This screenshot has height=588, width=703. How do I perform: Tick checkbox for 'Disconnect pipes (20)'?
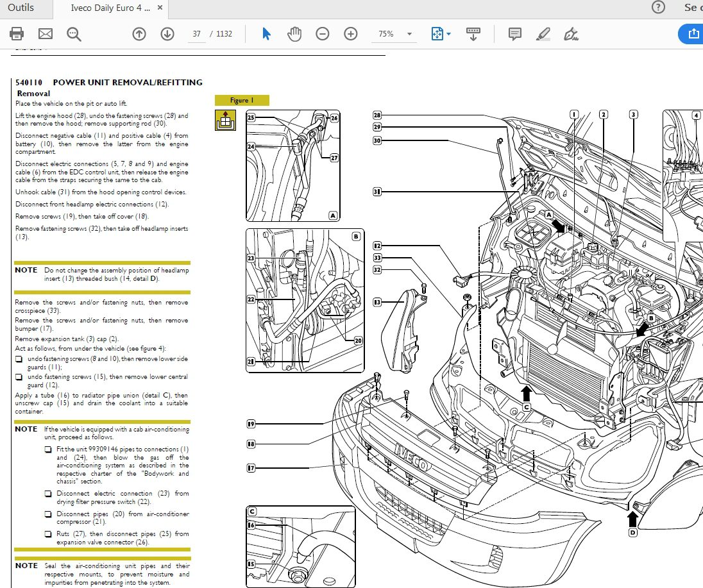(x=48, y=514)
